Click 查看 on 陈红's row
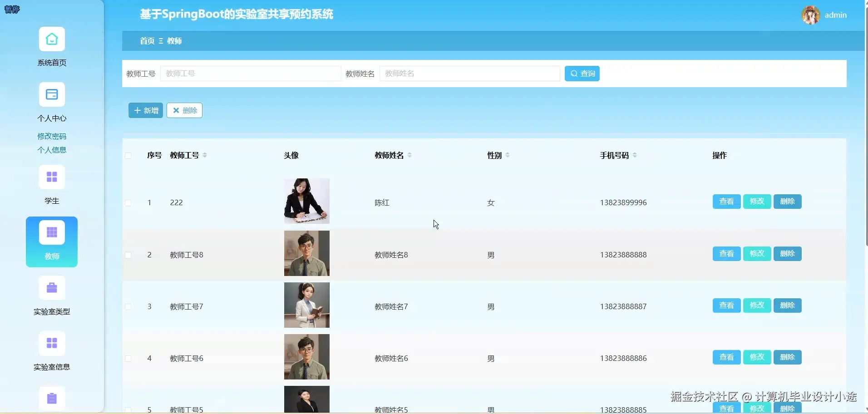The width and height of the screenshot is (868, 414). coord(726,201)
